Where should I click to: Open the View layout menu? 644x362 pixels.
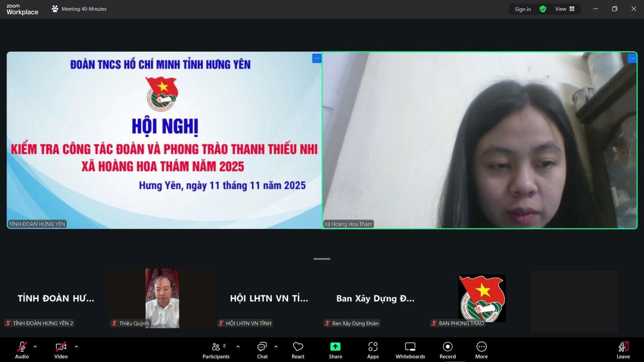coord(565,9)
